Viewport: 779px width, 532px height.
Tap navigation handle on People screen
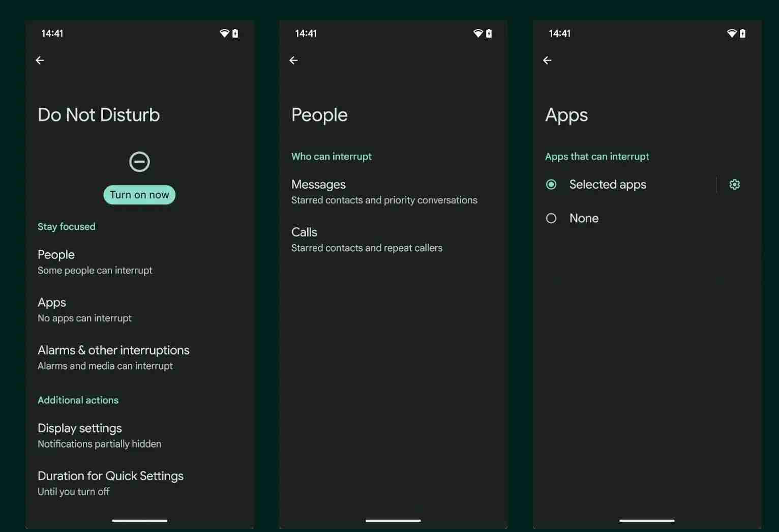(393, 520)
